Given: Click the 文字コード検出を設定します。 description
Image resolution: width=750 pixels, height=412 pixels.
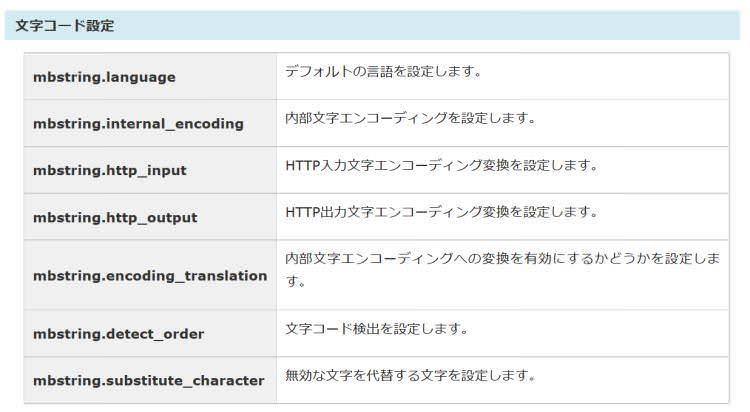Looking at the screenshot, I should [377, 329].
